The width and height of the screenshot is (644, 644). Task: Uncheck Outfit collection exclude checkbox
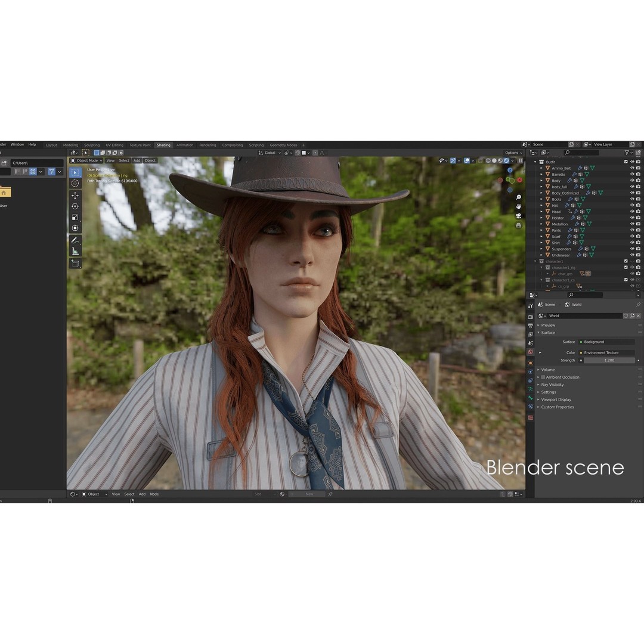point(626,162)
